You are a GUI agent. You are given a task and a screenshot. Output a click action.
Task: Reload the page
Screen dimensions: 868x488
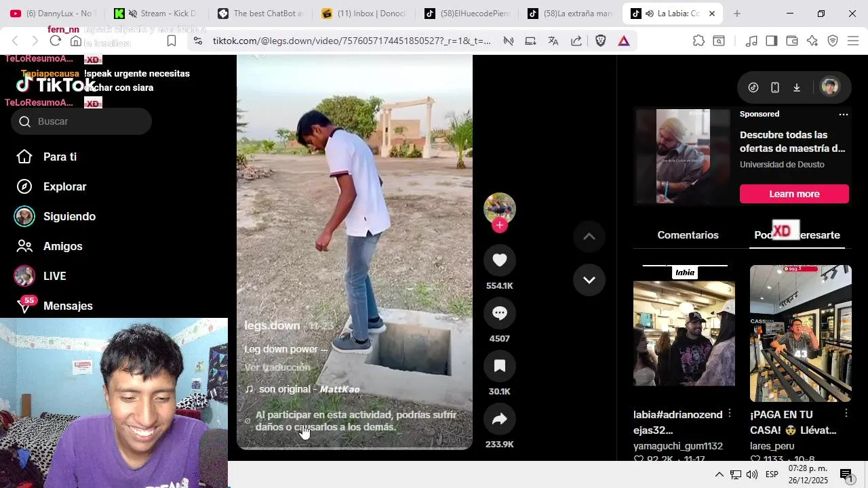[56, 41]
